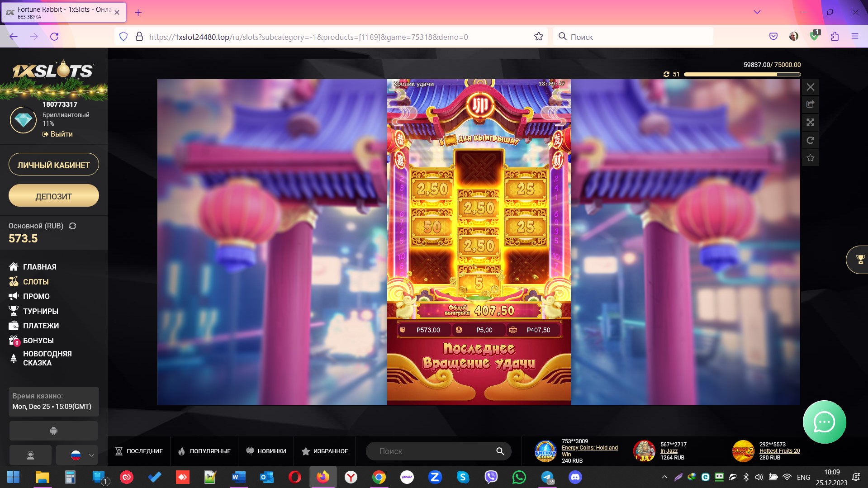
Task: Click the share icon beside the game
Action: 810,104
